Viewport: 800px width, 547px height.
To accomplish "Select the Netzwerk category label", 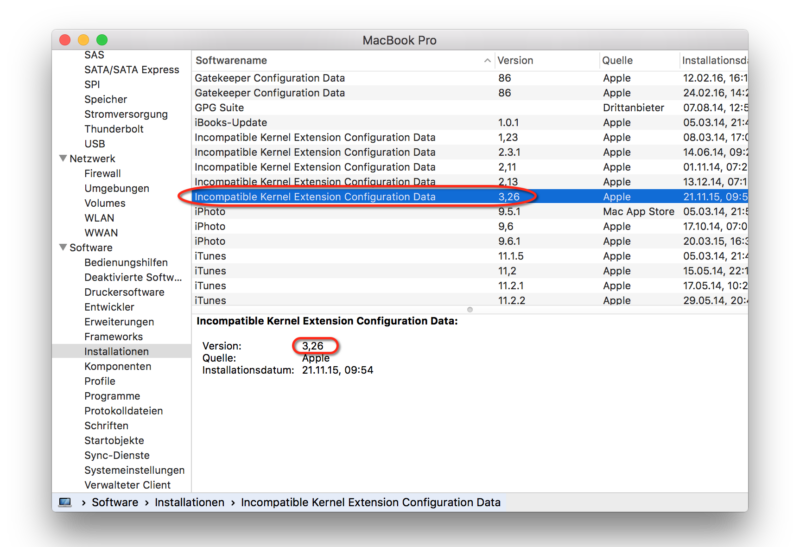I will pyautogui.click(x=92, y=158).
